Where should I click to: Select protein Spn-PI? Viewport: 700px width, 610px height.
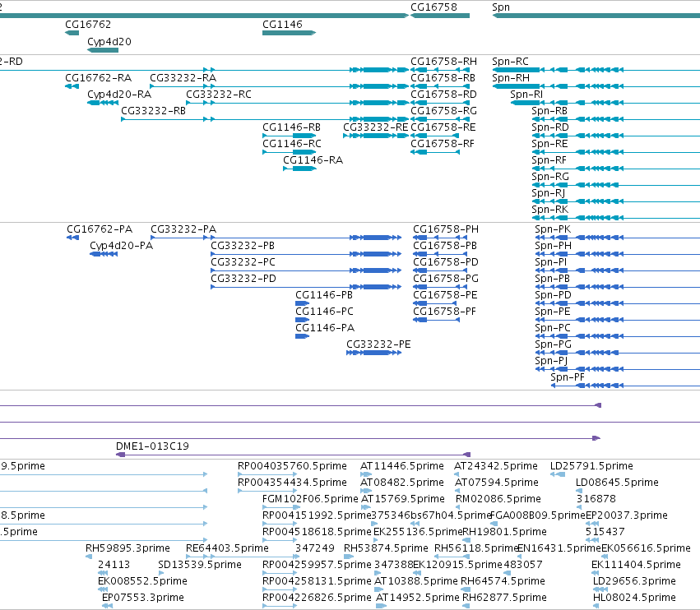click(551, 262)
